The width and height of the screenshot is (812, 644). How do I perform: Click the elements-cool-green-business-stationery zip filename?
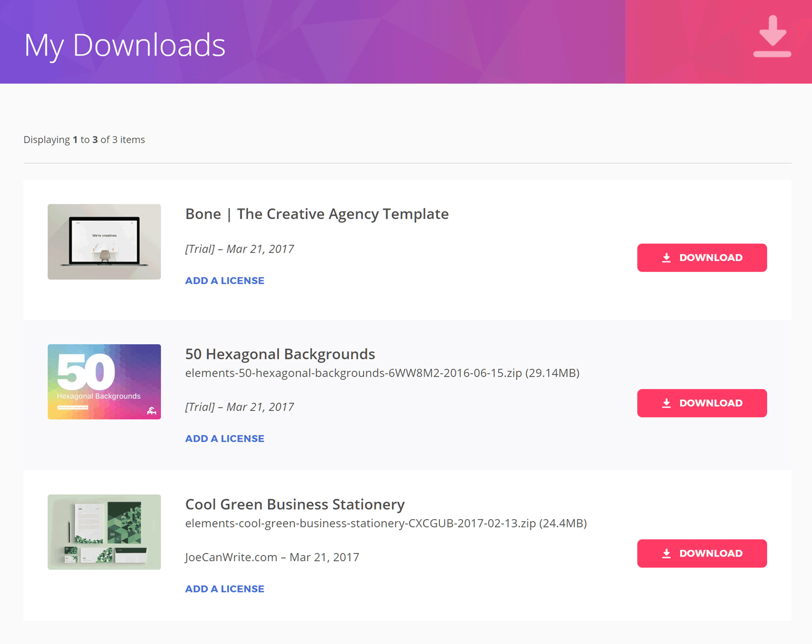[386, 523]
